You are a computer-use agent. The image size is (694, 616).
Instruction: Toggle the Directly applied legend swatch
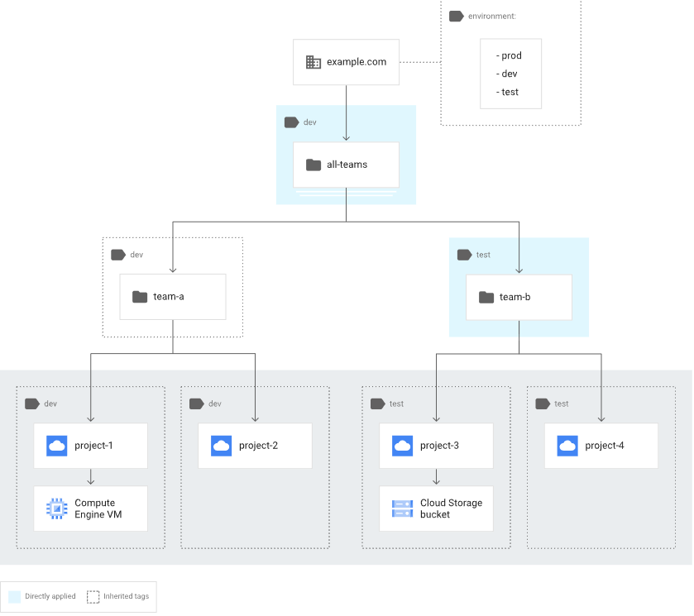pos(14,596)
